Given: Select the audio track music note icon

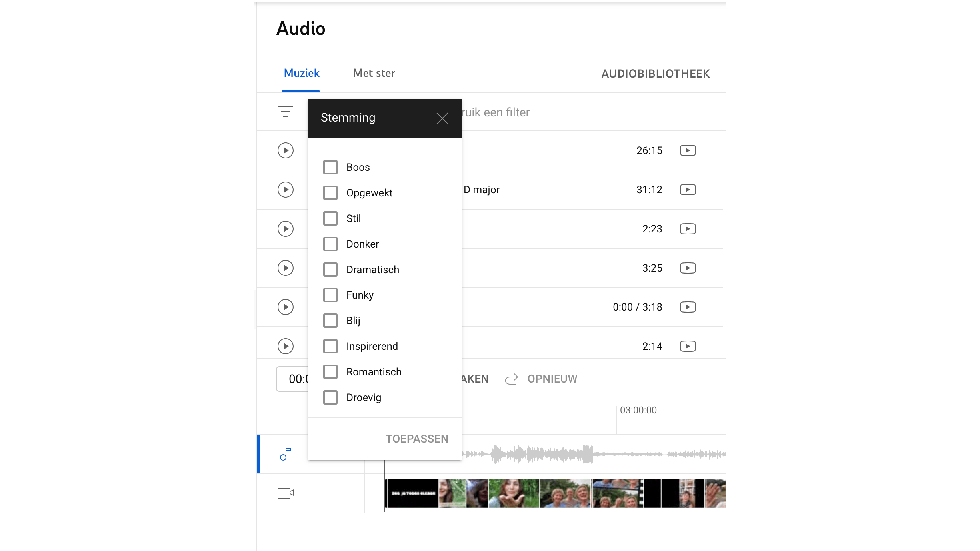Looking at the screenshot, I should pos(285,454).
